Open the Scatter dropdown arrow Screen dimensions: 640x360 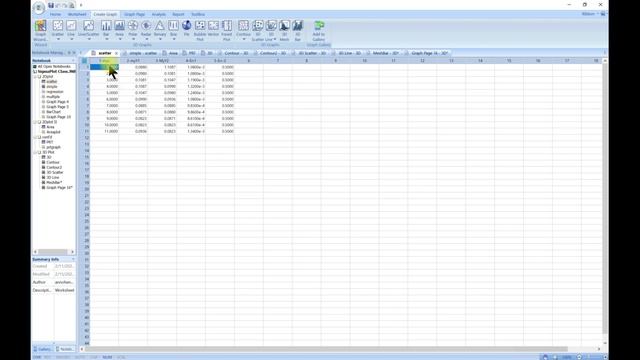click(58, 39)
